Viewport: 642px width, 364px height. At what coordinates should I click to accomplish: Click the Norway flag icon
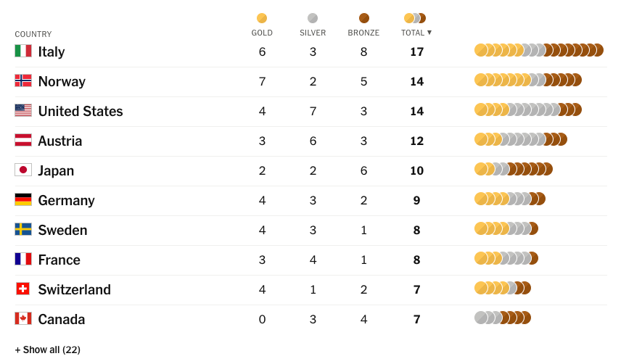(23, 80)
